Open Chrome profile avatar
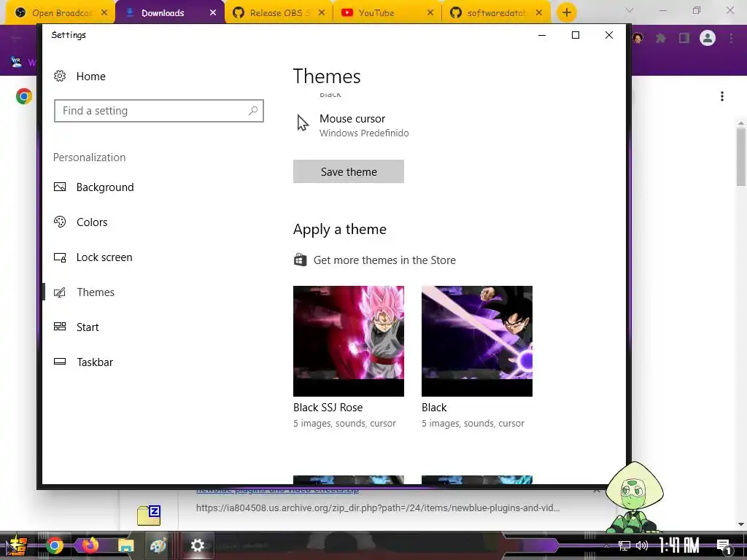747x560 pixels. (x=708, y=38)
